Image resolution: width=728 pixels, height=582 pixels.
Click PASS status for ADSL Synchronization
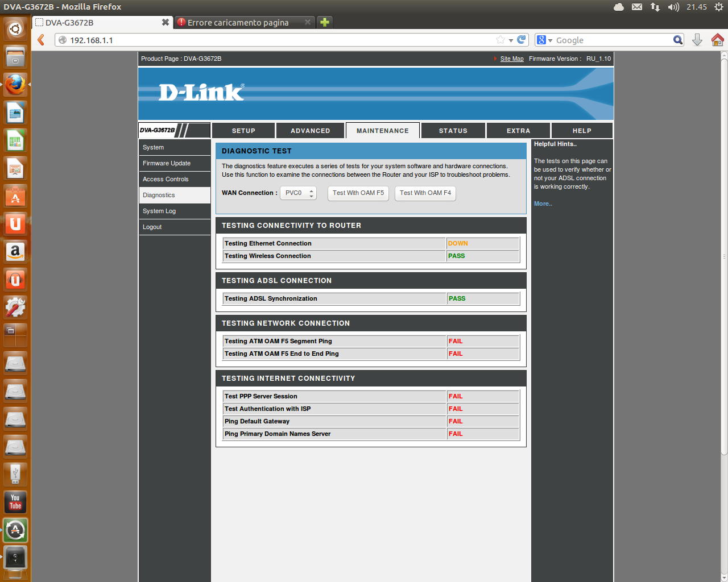457,298
